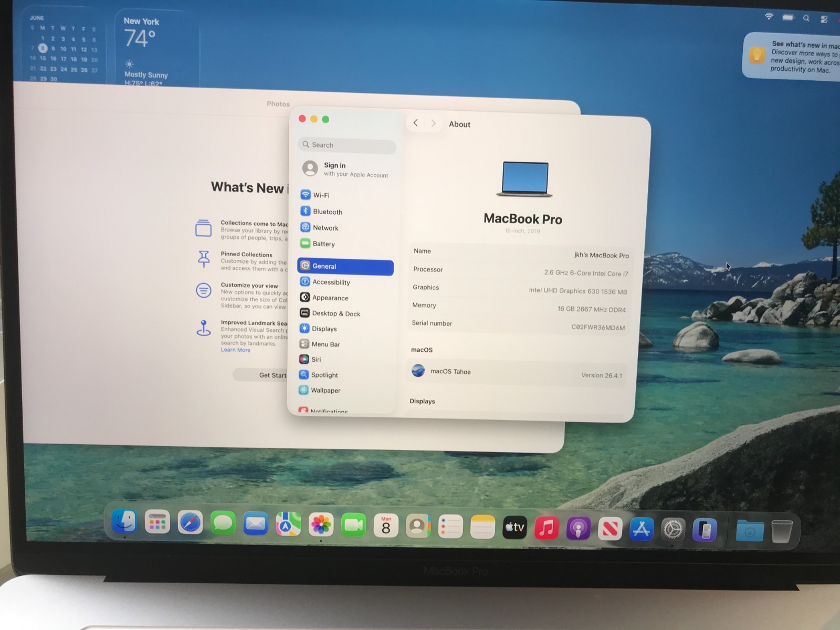Select General in Settings sidebar
840x630 pixels.
coord(345,266)
